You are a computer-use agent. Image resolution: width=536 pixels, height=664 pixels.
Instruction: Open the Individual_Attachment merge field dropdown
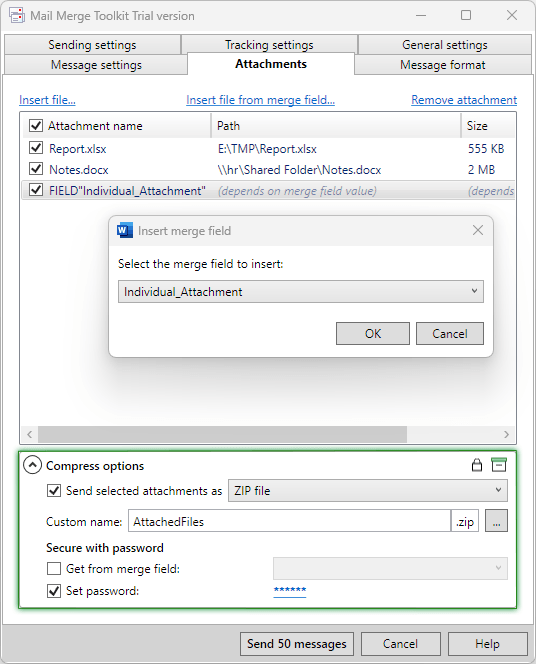tap(301, 291)
